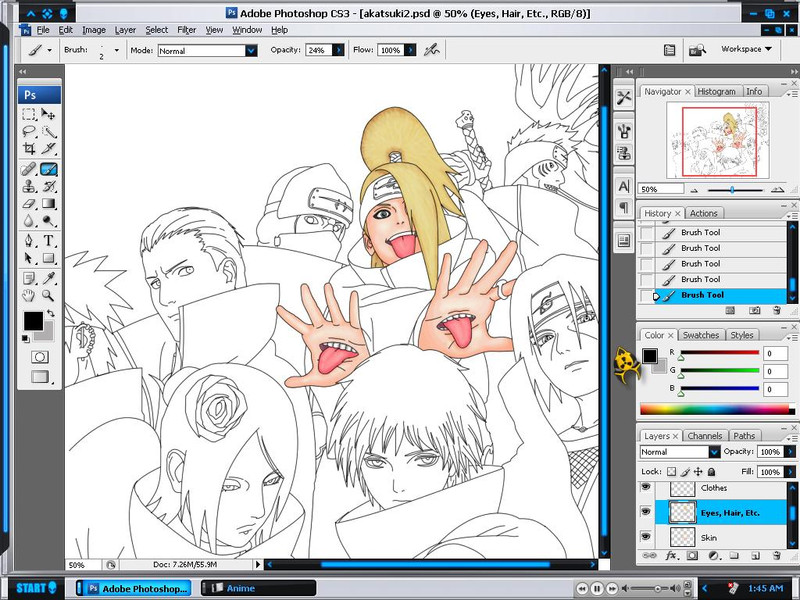The width and height of the screenshot is (800, 600).
Task: Add a layer style with the fx icon
Action: pos(671,556)
